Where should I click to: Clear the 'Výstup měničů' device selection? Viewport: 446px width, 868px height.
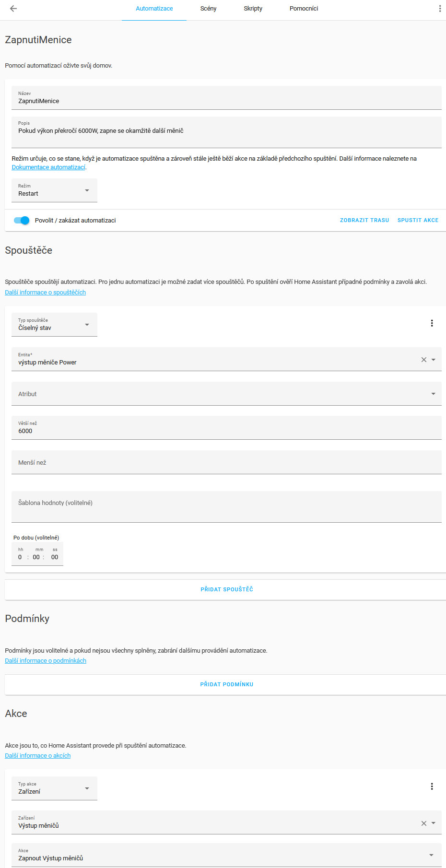click(423, 823)
